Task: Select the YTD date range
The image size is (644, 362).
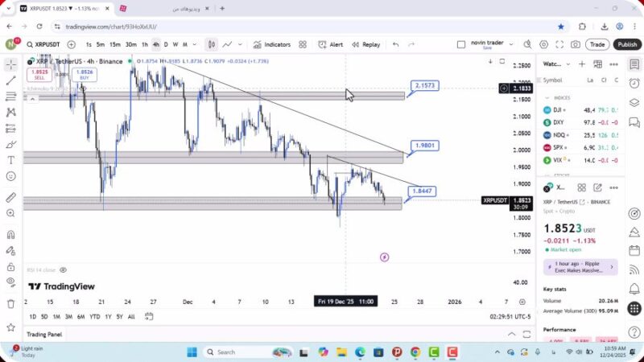Action: [95, 317]
